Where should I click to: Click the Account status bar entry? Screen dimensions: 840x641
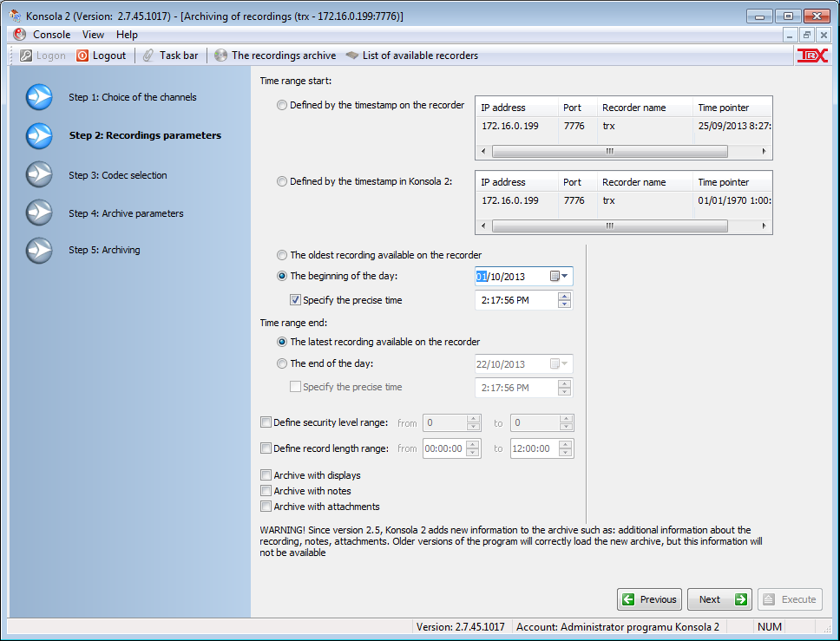[618, 626]
